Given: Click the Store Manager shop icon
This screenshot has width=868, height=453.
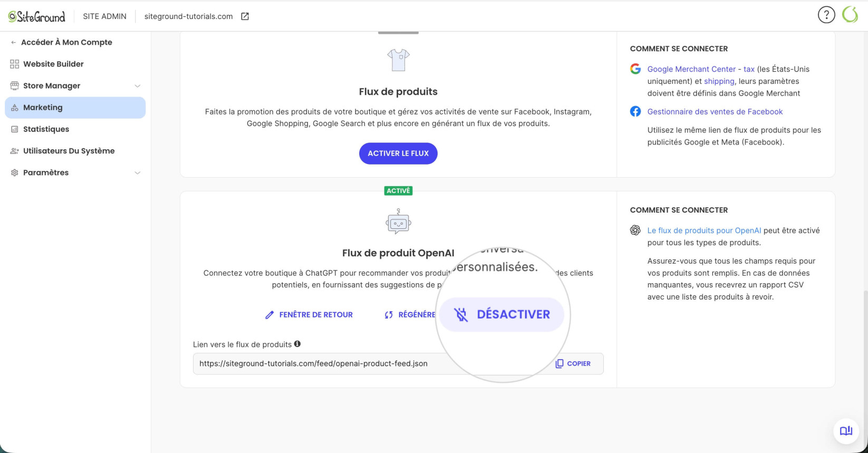Looking at the screenshot, I should pos(14,85).
